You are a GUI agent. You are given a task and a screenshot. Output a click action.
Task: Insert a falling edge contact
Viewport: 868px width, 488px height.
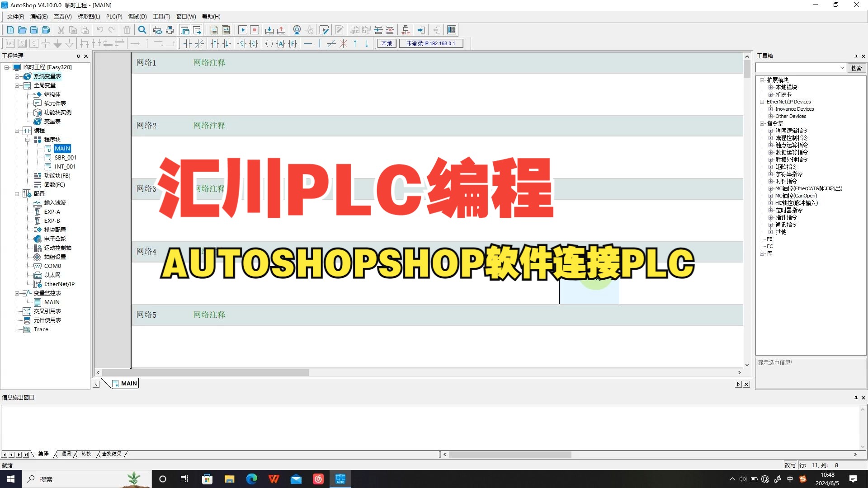(227, 43)
